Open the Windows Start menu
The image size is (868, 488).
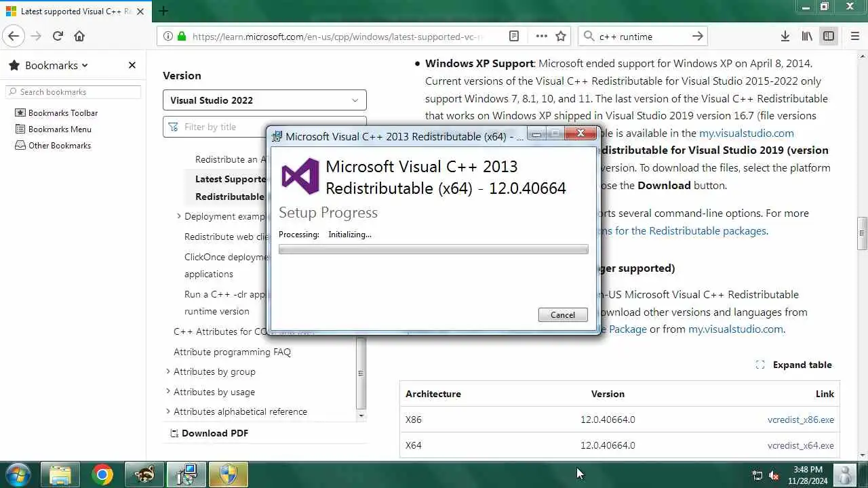pyautogui.click(x=17, y=474)
